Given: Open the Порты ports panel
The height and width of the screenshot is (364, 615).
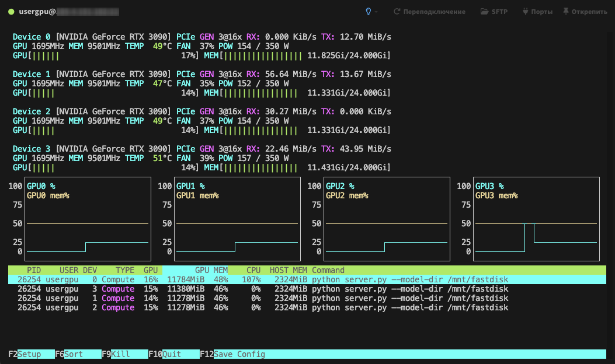Looking at the screenshot, I should click(537, 12).
